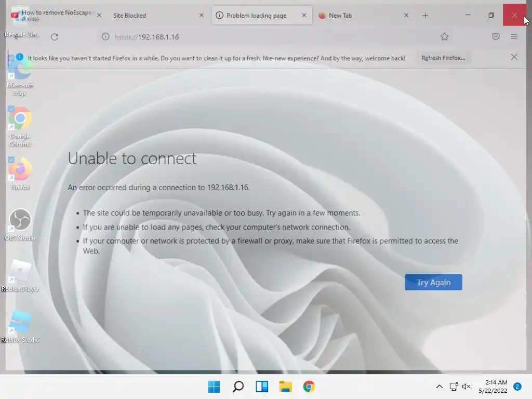Screen dimensions: 532x399
Task: Click the muted volume tray icon
Action: click(x=467, y=387)
